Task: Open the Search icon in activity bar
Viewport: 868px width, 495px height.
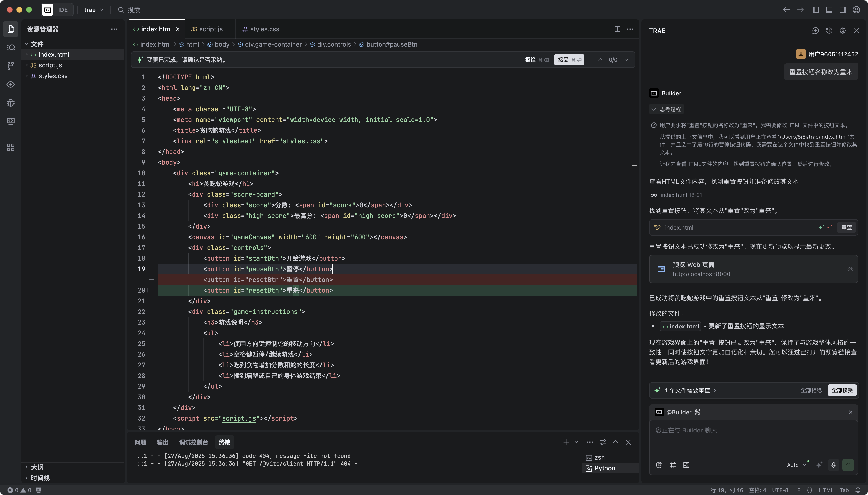Action: tap(10, 48)
